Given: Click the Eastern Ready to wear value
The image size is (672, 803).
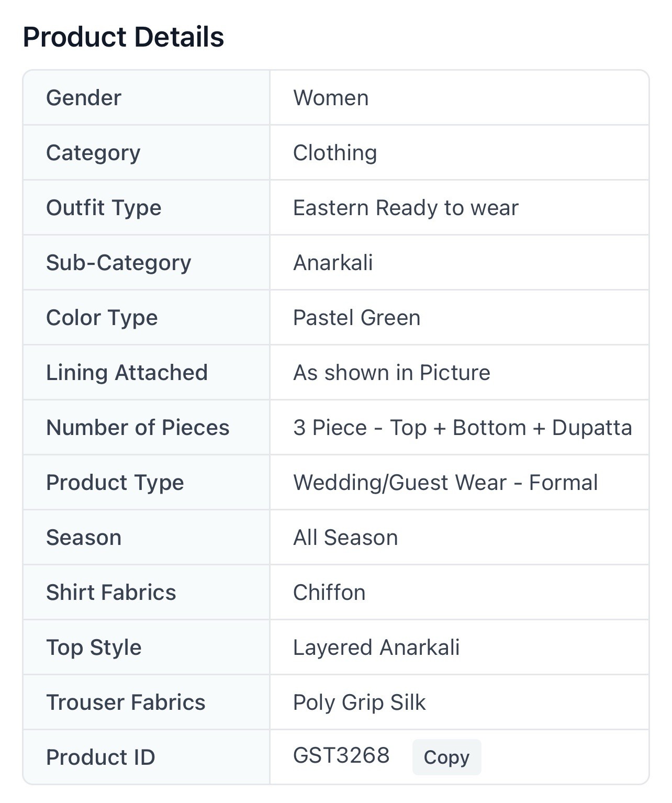Looking at the screenshot, I should [x=406, y=208].
